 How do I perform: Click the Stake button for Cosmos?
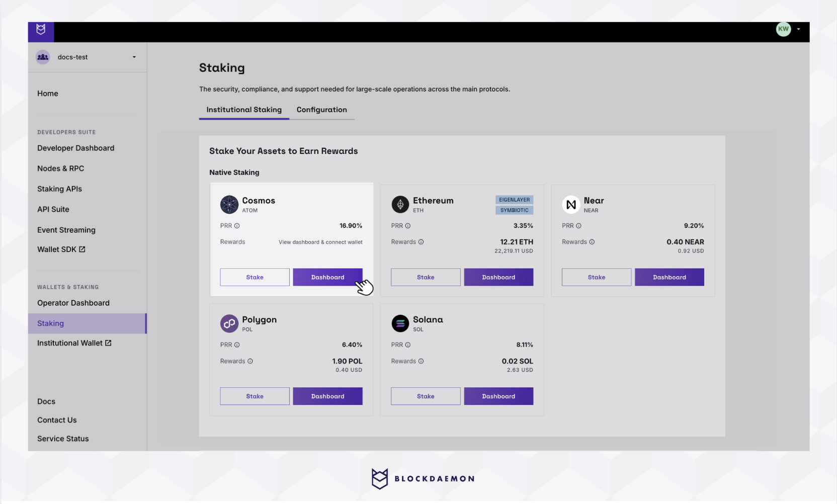coord(255,277)
